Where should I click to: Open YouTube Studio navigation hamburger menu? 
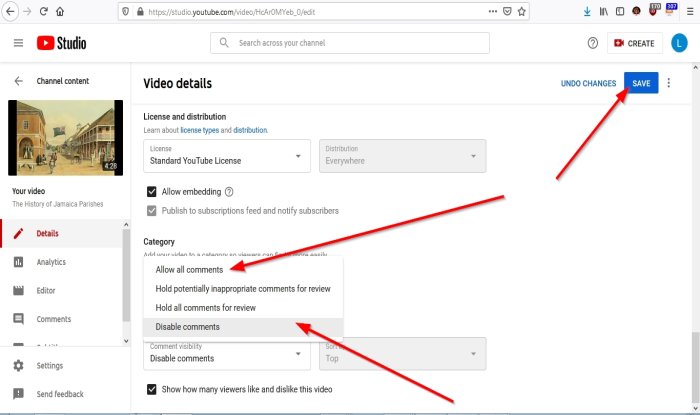pos(18,43)
